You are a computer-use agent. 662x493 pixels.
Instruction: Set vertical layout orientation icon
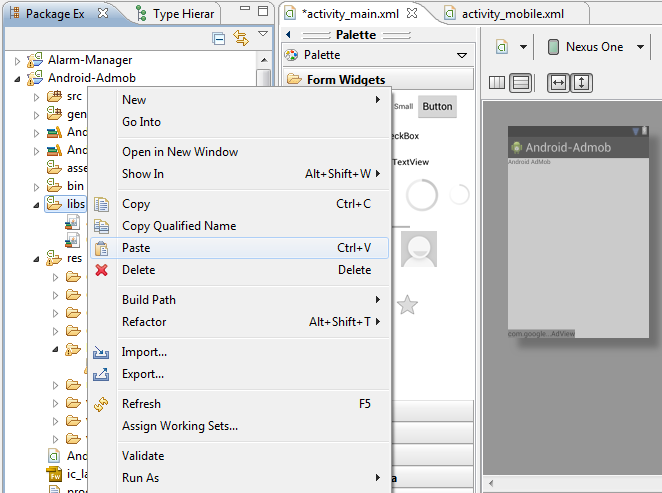(521, 83)
